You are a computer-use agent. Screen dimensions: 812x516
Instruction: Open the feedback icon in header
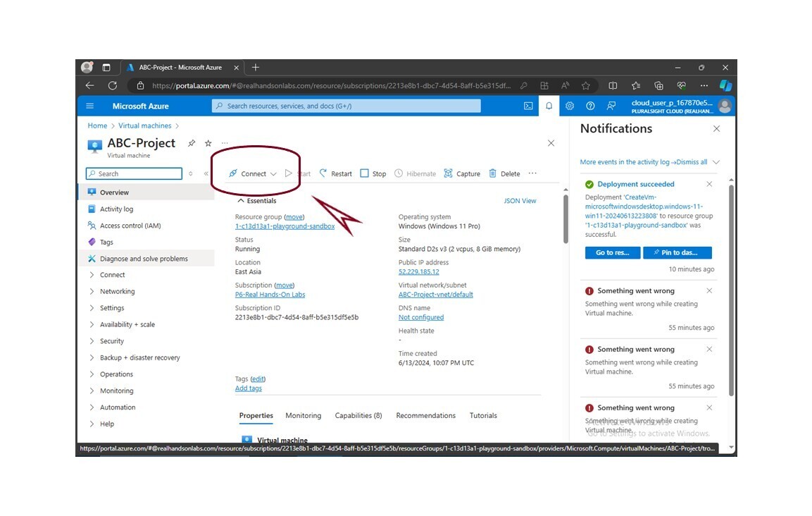(611, 106)
